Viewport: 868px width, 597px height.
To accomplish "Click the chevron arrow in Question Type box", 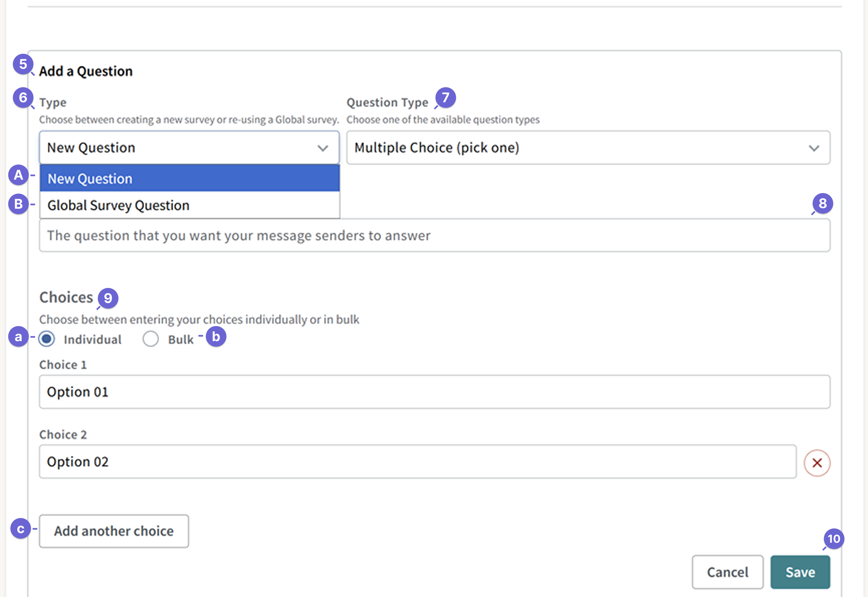I will point(814,148).
